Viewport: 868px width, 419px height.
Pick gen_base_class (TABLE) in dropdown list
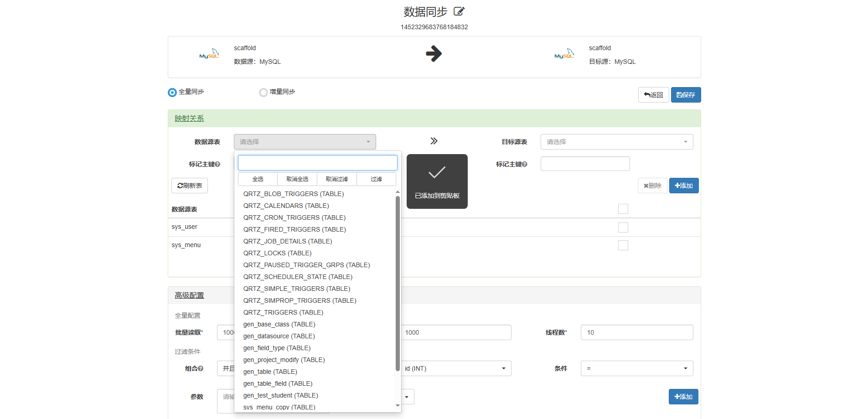coord(315,324)
